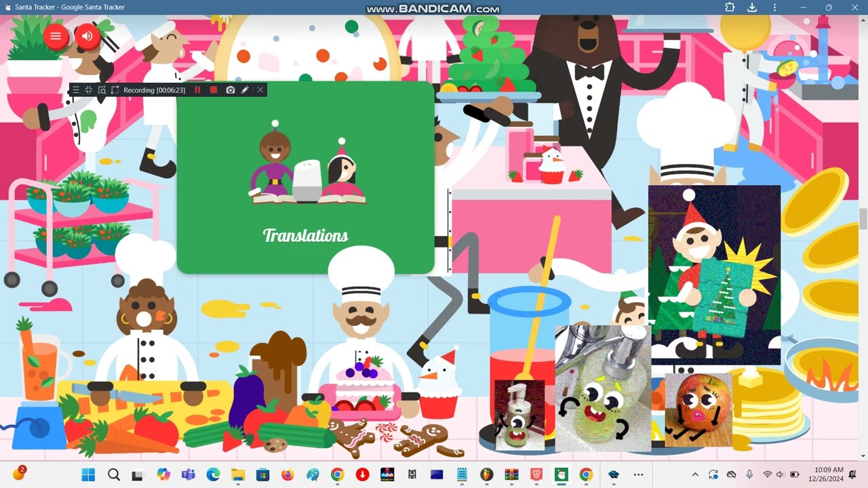Open the apple with face picture
The image size is (868, 488).
(698, 409)
